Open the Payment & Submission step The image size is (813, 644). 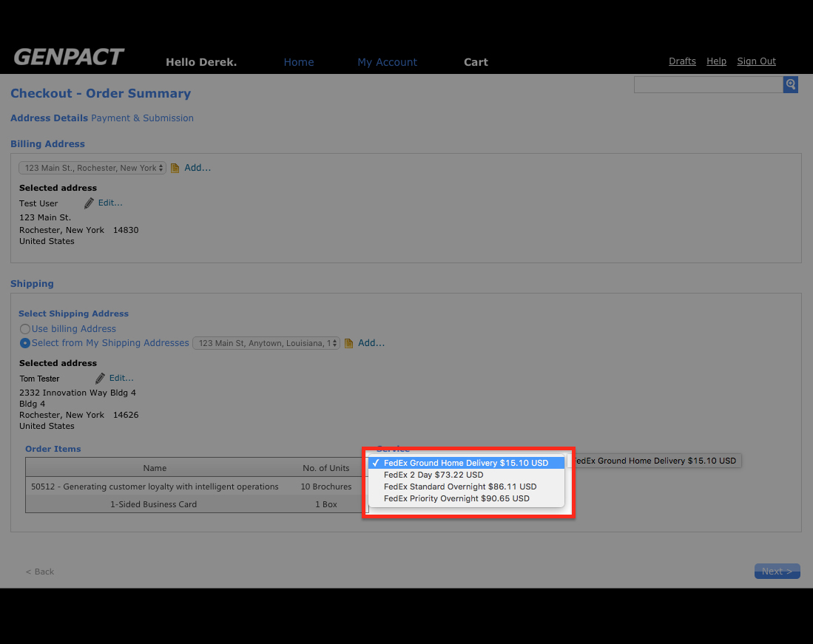tap(142, 118)
